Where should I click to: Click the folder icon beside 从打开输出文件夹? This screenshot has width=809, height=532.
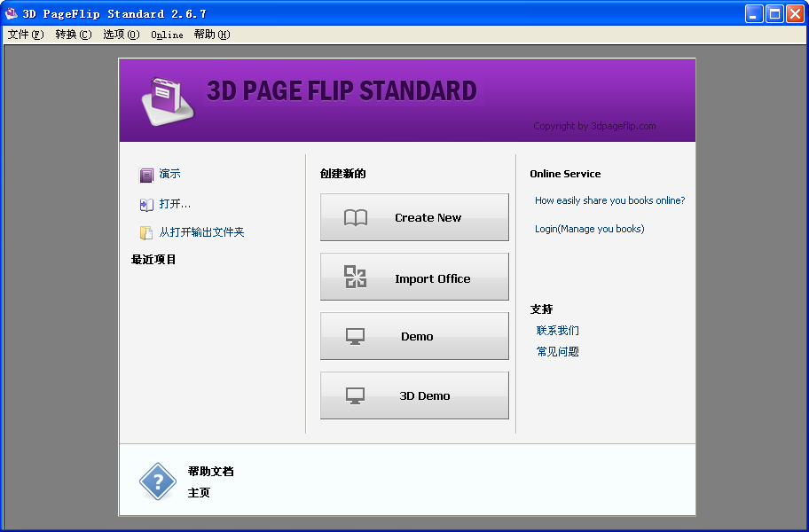(x=146, y=232)
